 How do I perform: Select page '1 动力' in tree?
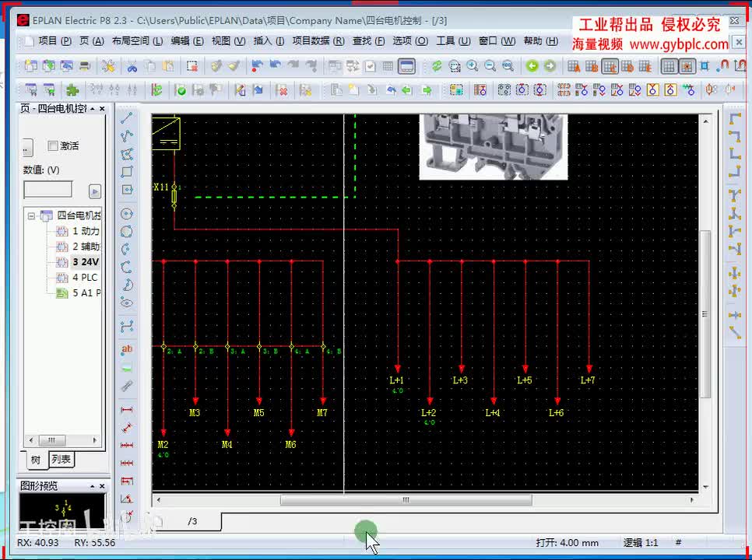tap(78, 231)
